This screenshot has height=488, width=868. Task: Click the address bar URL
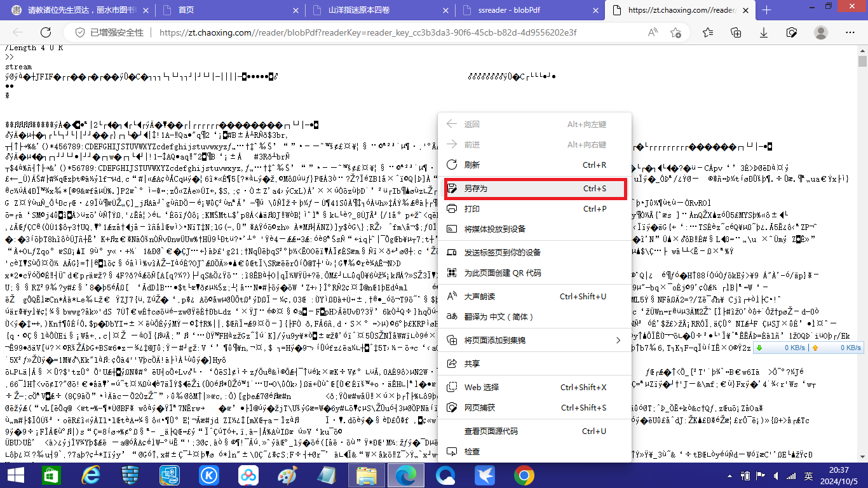368,32
